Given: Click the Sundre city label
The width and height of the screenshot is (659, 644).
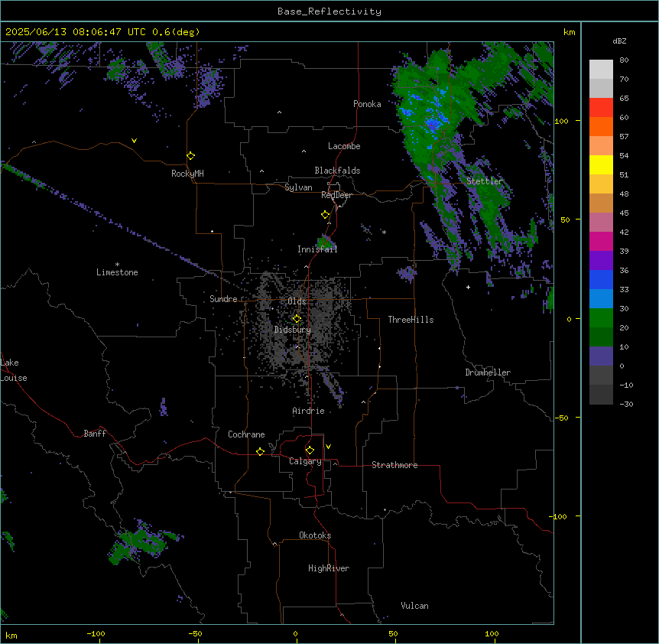Looking at the screenshot, I should pos(223,299).
